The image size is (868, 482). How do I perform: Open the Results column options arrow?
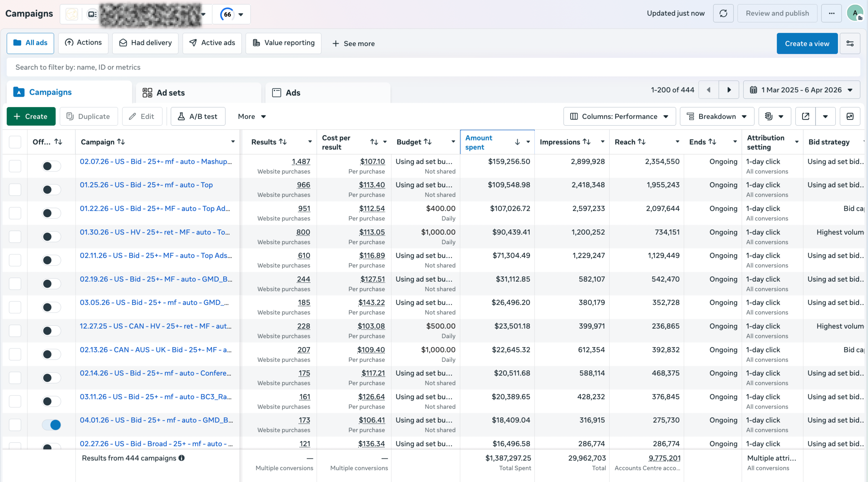click(x=310, y=142)
